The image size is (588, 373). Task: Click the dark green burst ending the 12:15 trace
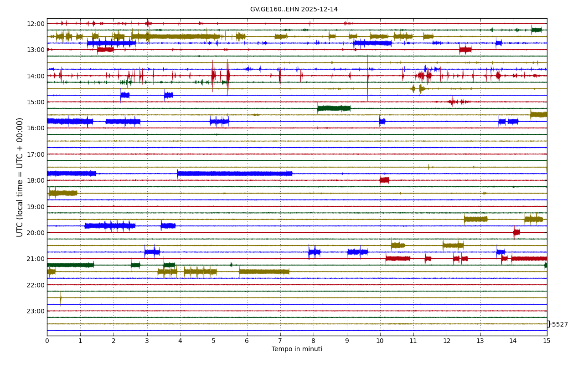[536, 30]
